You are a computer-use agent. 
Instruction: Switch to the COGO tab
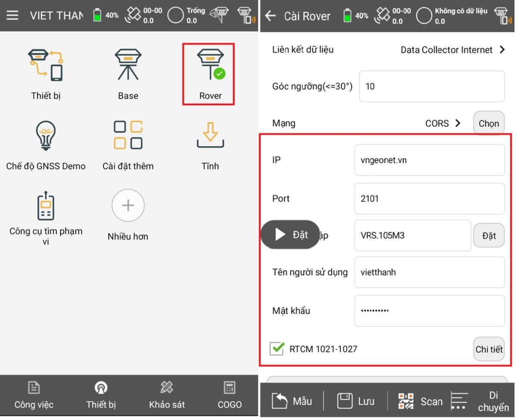point(230,395)
